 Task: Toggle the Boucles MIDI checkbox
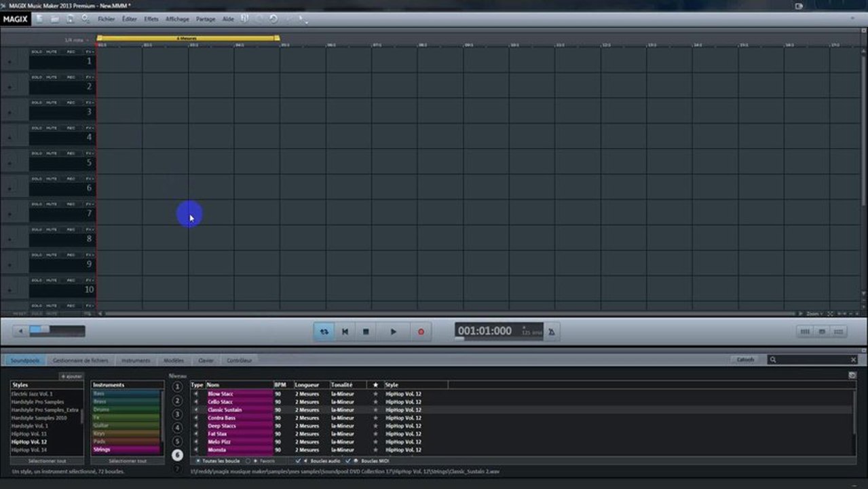tap(348, 460)
